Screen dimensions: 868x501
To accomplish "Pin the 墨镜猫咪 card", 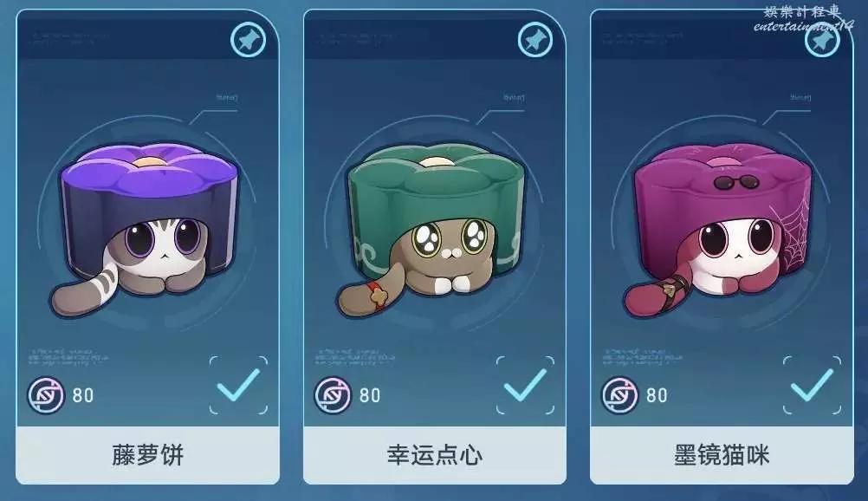I will 822,40.
